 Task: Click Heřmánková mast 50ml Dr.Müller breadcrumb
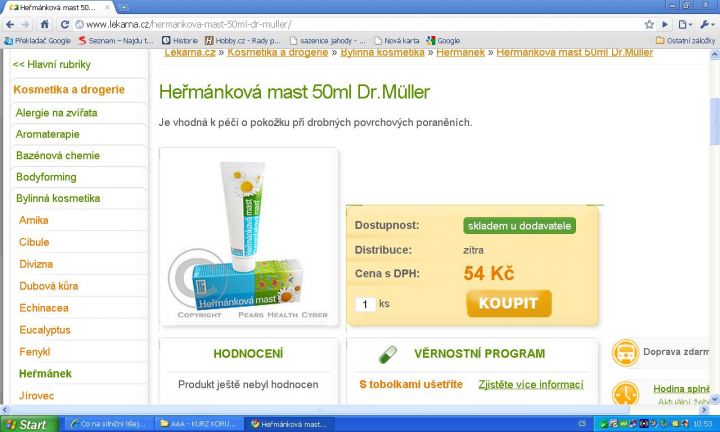(x=574, y=52)
